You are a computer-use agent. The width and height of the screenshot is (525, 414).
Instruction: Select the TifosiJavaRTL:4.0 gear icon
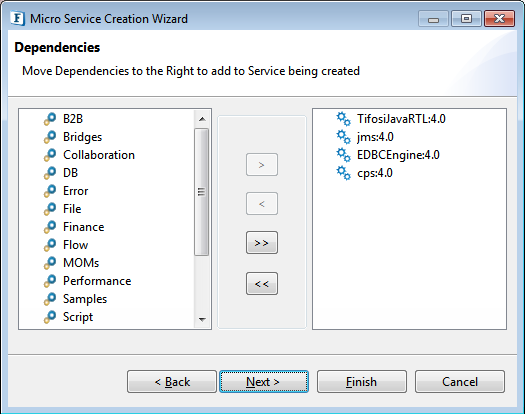[344, 119]
